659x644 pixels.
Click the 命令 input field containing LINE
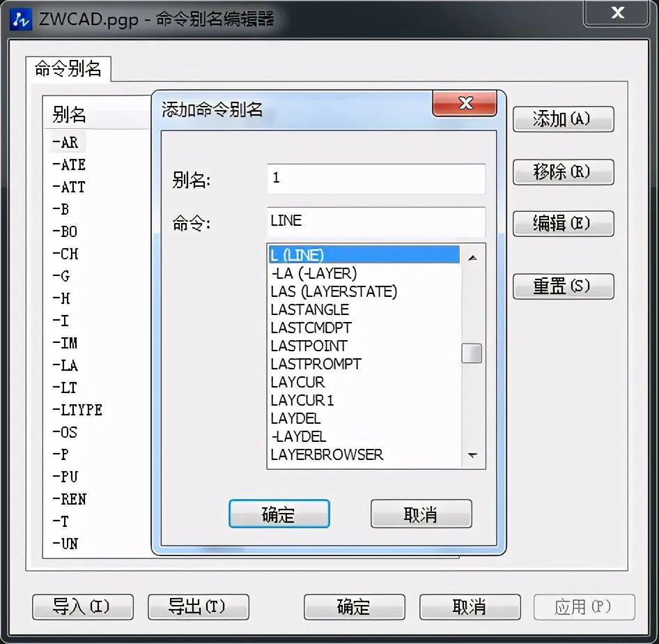[375, 221]
